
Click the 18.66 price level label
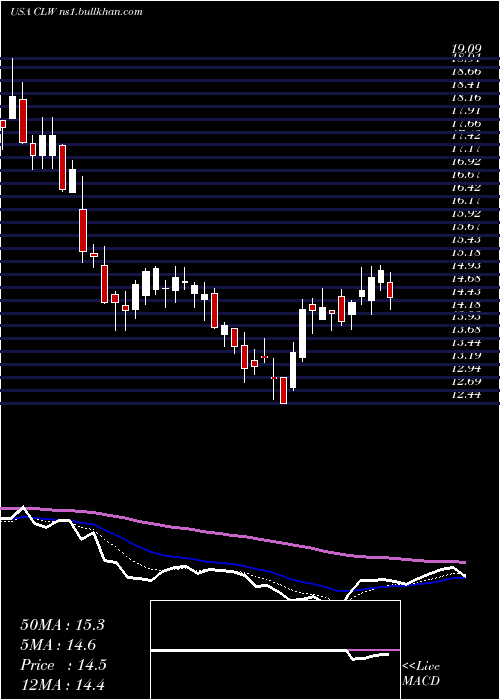[x=466, y=71]
